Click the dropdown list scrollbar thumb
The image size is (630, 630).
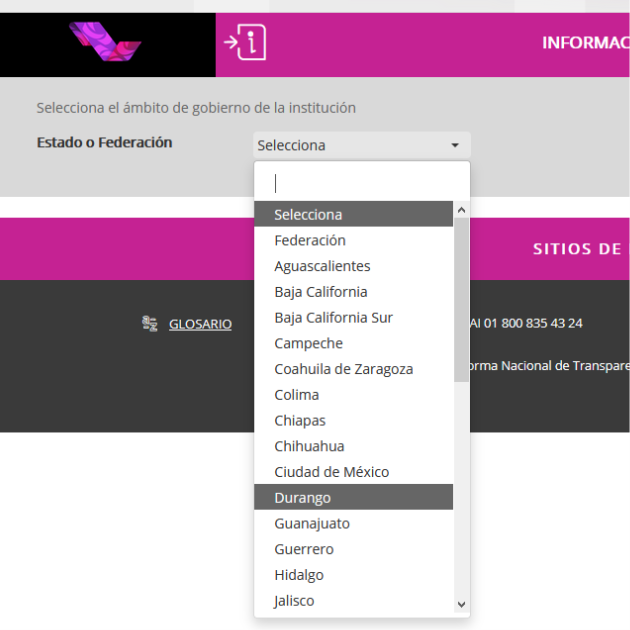pyautogui.click(x=461, y=300)
